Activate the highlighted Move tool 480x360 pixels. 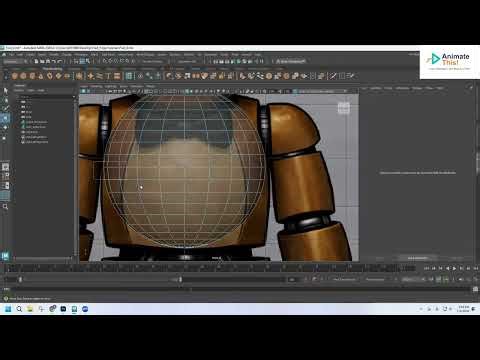[x=5, y=118]
